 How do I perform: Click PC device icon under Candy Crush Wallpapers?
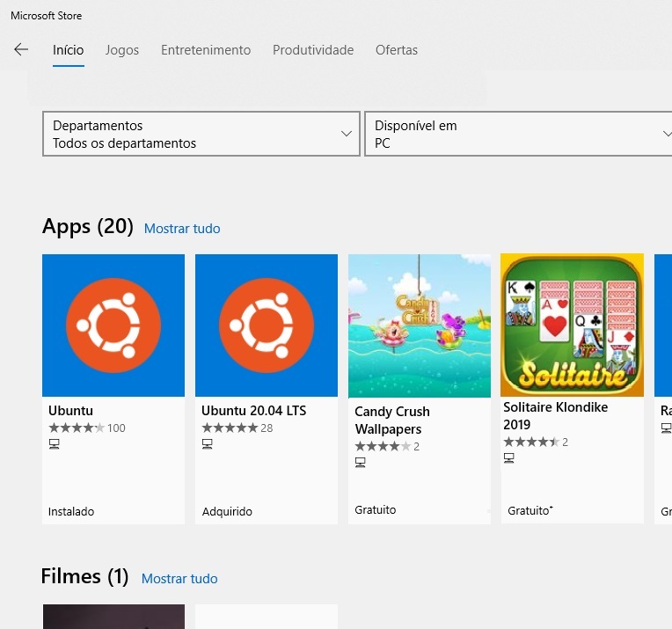(360, 463)
